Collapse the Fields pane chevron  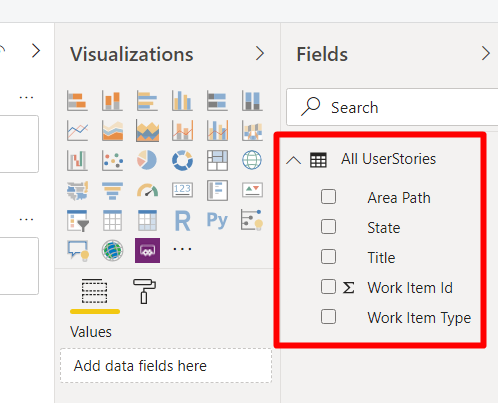point(486,53)
